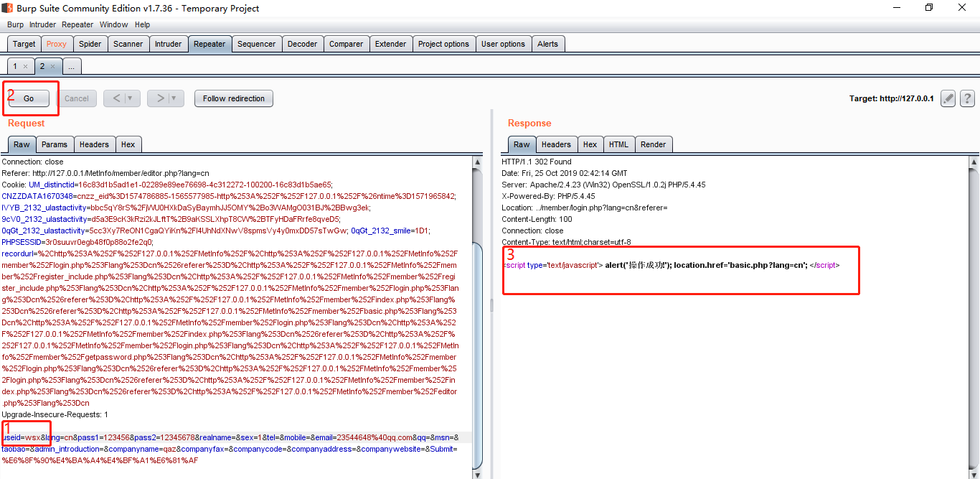This screenshot has width=980, height=479.
Task: Close Repeater tab 1 with its x
Action: click(25, 66)
